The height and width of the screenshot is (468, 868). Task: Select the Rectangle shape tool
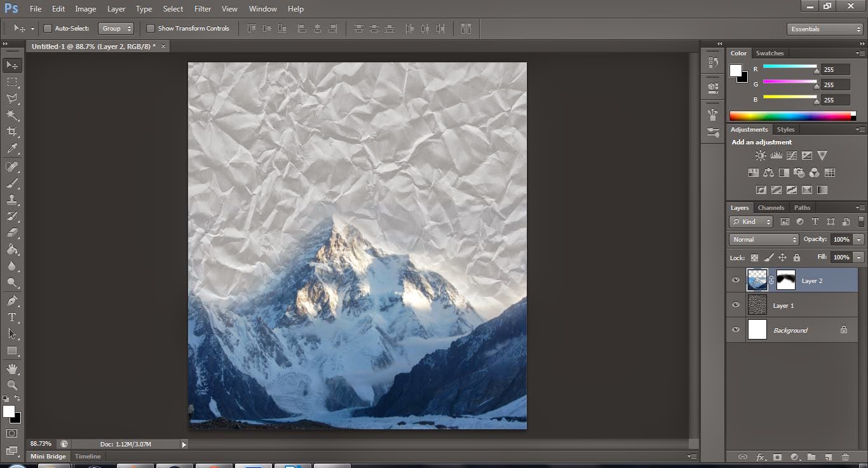(12, 350)
